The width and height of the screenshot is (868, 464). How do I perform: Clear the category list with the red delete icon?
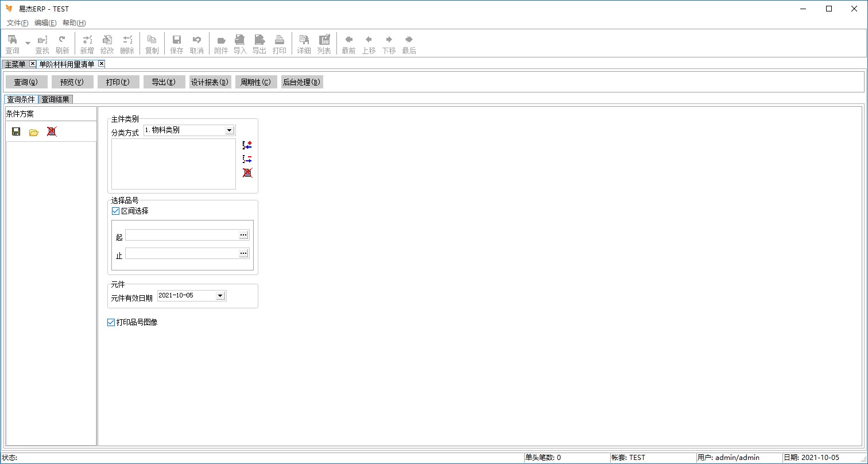pos(247,173)
